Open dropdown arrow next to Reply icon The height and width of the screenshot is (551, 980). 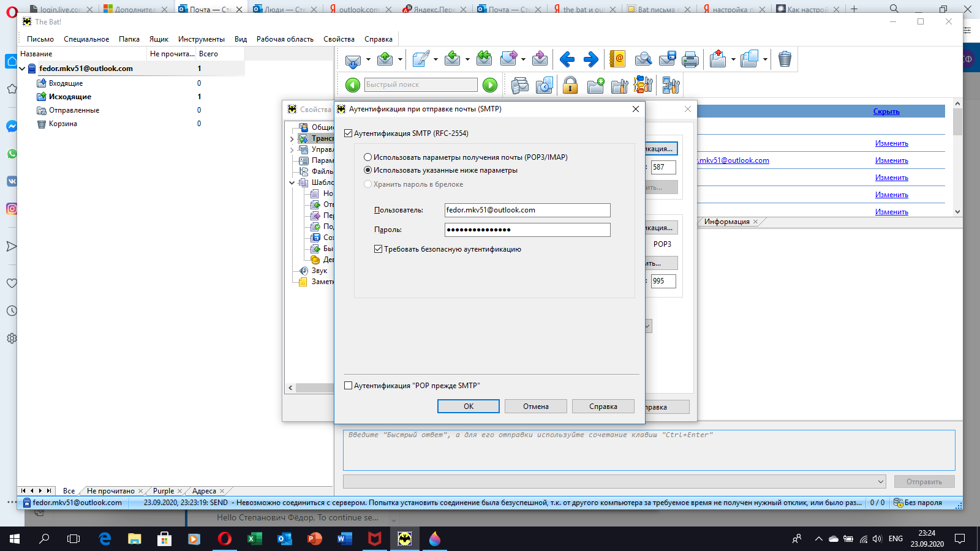click(x=467, y=60)
